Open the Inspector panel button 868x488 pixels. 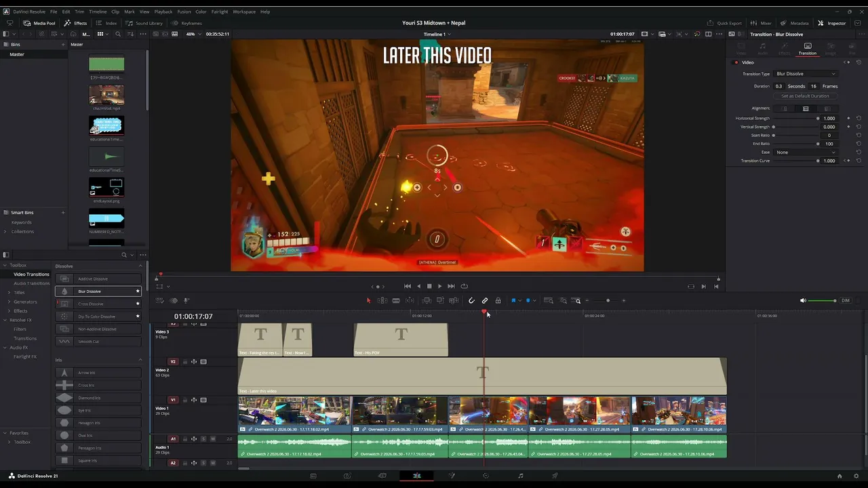coord(831,23)
